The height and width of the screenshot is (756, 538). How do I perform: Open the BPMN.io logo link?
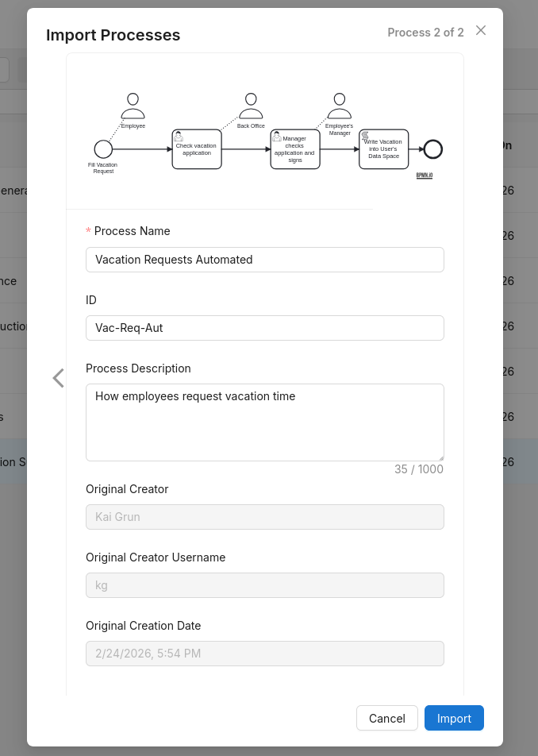click(423, 174)
